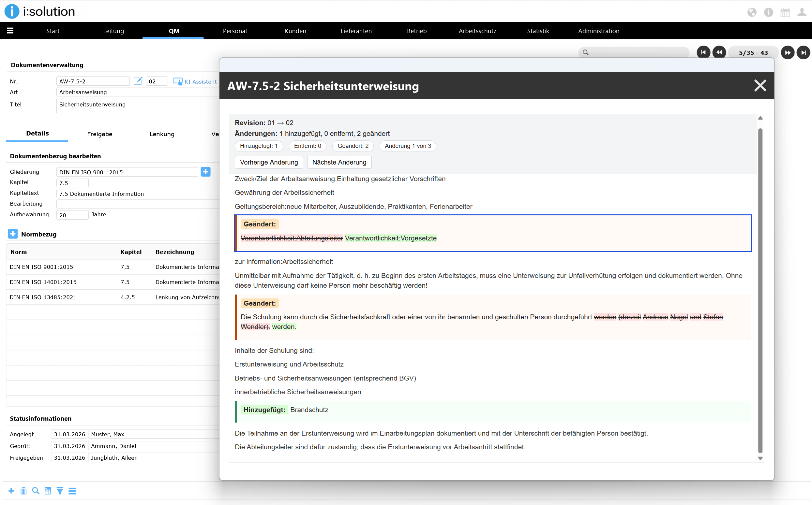Open the hamburger menu icon
812x505 pixels.
(x=10, y=31)
